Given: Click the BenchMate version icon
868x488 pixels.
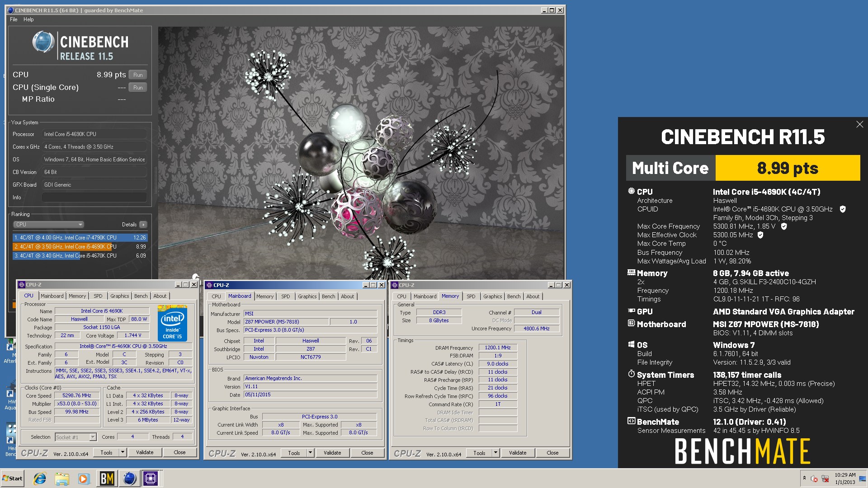Looking at the screenshot, I should [631, 421].
